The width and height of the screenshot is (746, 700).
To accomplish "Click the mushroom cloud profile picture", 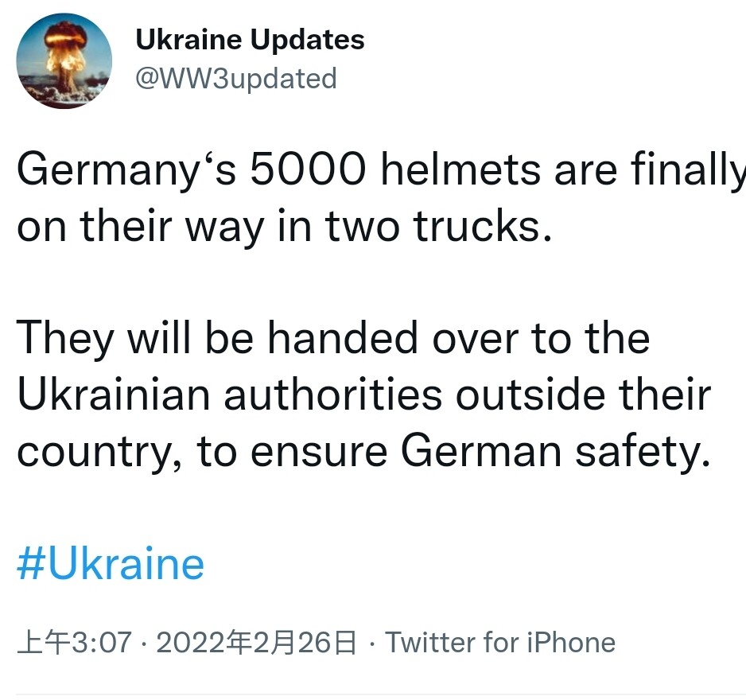I will click(x=64, y=60).
